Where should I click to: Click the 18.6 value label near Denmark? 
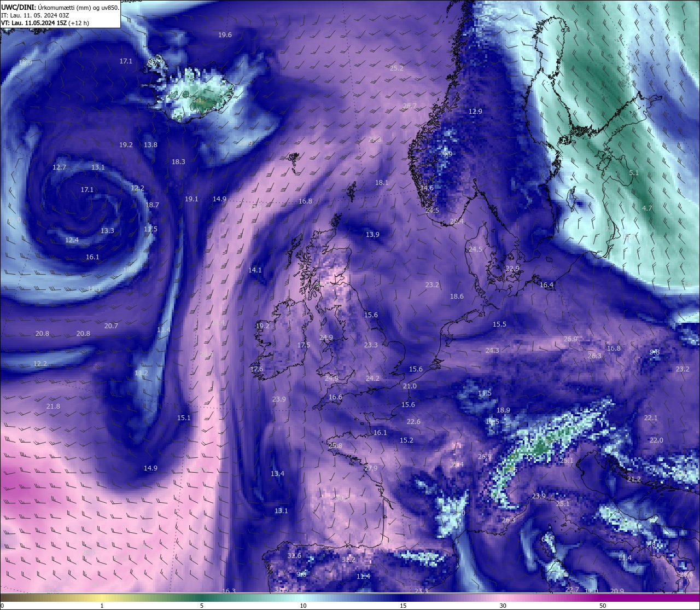(x=457, y=297)
